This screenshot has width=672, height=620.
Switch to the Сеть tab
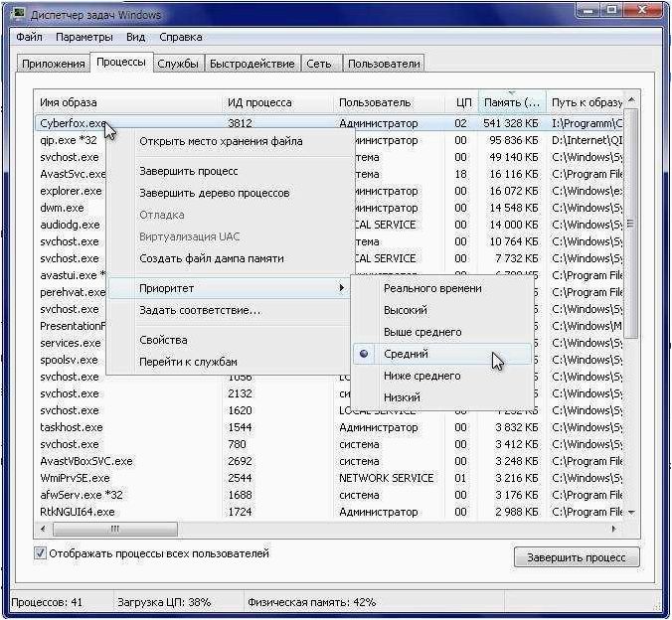point(319,64)
